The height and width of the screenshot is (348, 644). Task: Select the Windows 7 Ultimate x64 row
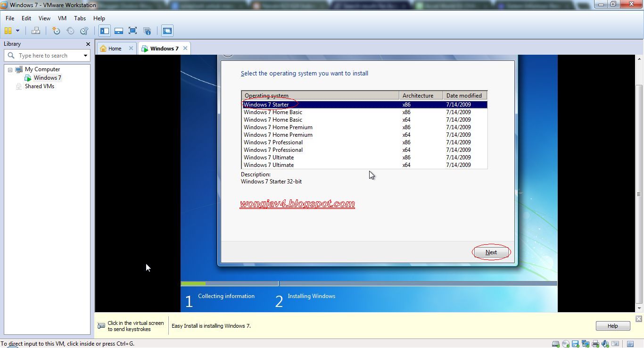point(364,165)
